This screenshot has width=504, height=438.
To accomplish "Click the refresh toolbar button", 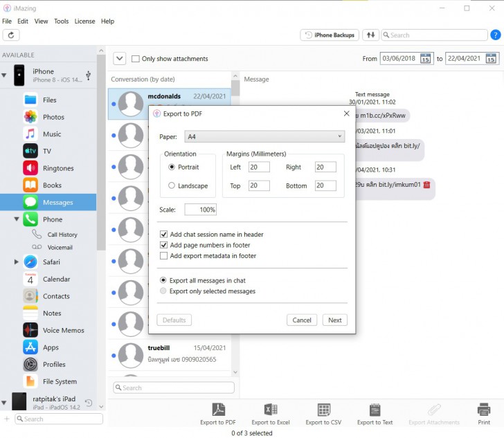I will tap(11, 35).
